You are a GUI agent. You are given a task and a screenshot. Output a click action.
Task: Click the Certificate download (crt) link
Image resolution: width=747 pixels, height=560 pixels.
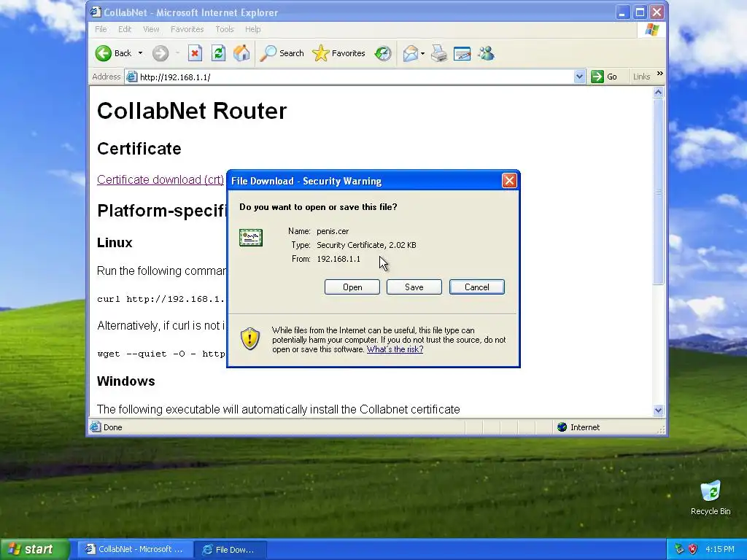160,179
